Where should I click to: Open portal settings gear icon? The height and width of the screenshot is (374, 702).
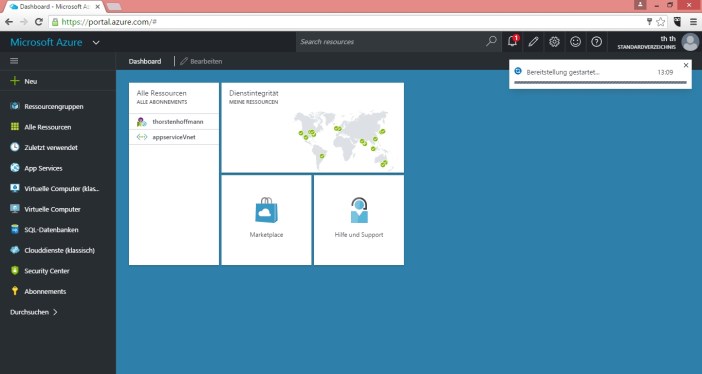click(554, 42)
